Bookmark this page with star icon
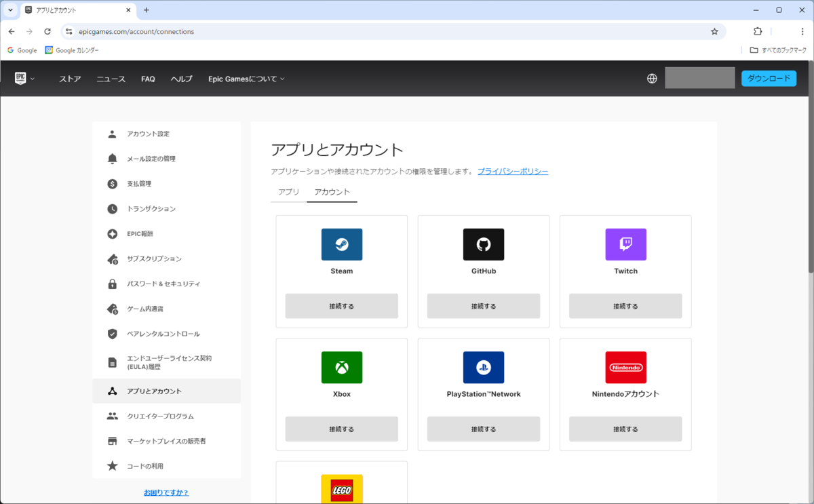This screenshot has height=504, width=814. pos(714,31)
